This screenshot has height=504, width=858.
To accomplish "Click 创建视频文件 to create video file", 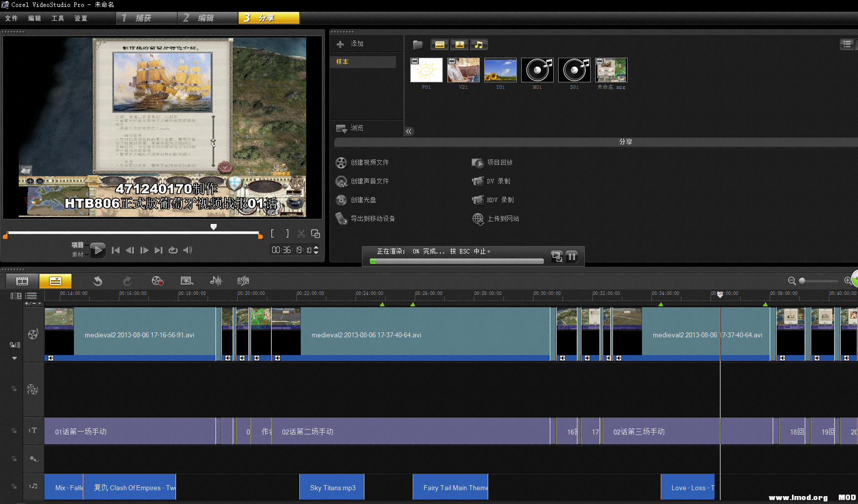I will pyautogui.click(x=369, y=163).
